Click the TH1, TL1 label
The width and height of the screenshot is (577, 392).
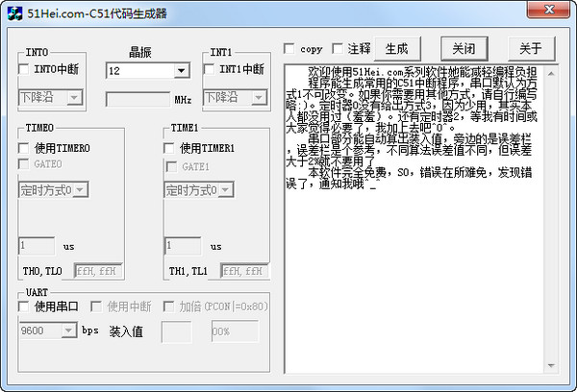click(x=188, y=271)
